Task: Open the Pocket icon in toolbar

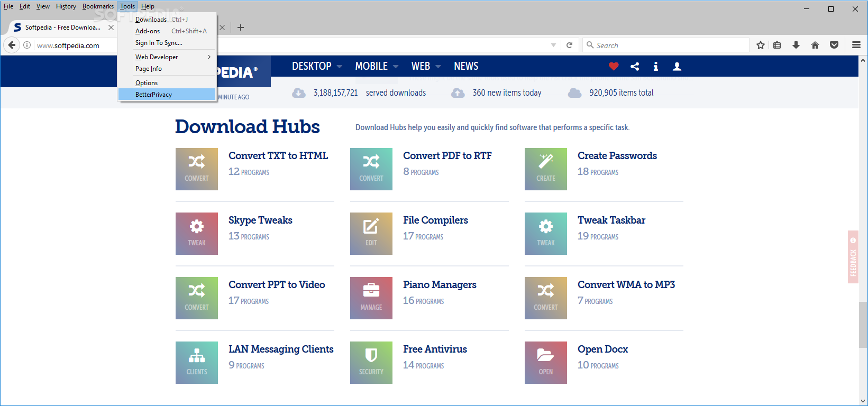Action: 834,45
